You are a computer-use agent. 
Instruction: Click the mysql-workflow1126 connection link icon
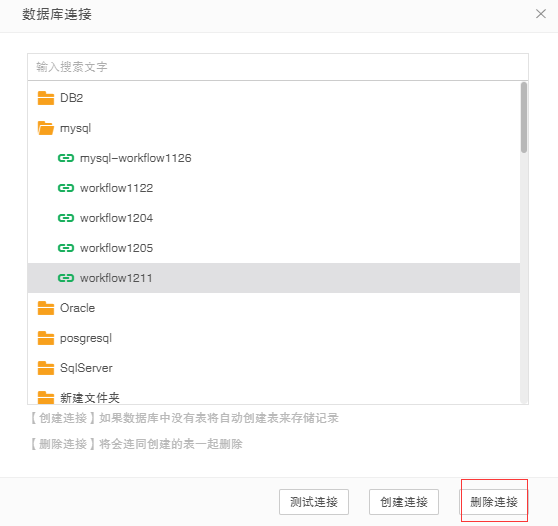pos(66,158)
